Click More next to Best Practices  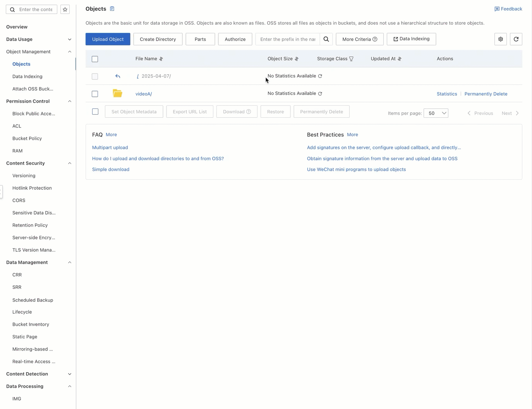click(352, 134)
